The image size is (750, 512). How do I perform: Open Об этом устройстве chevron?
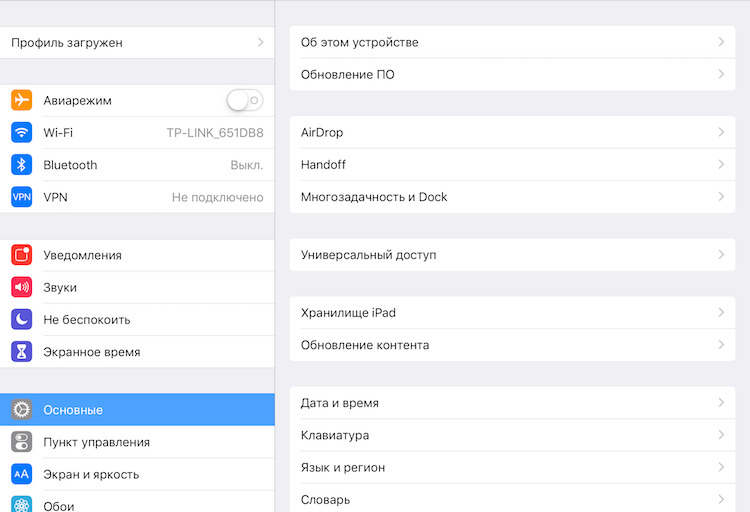tap(721, 42)
